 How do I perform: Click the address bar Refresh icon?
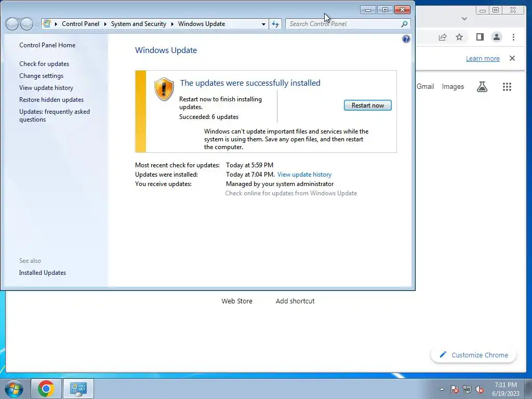coord(275,24)
